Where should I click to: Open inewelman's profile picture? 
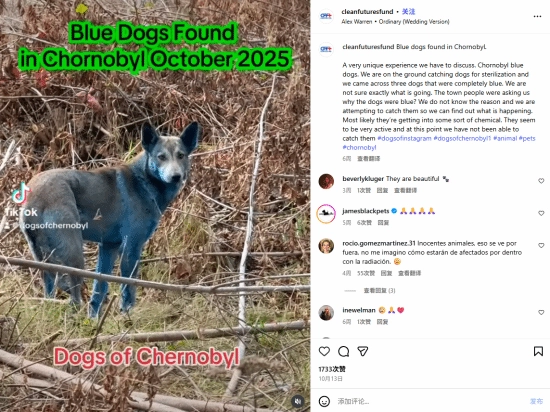point(326,313)
